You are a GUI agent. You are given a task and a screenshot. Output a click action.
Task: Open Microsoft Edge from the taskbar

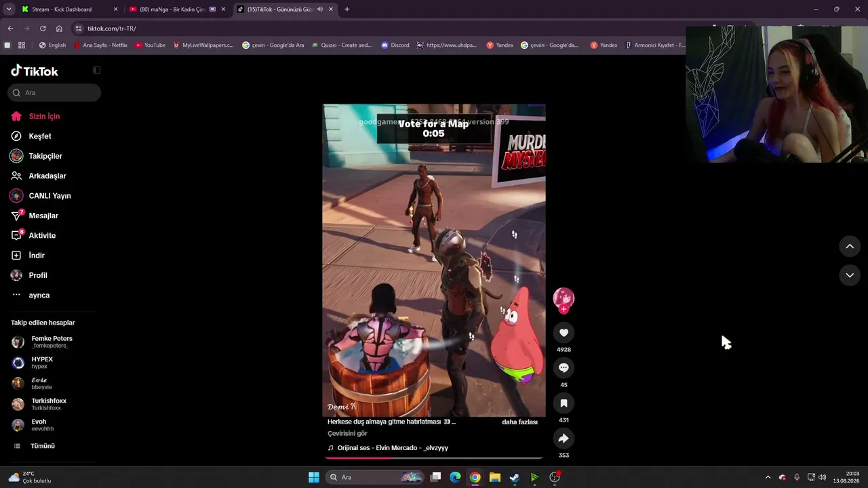coord(456,477)
